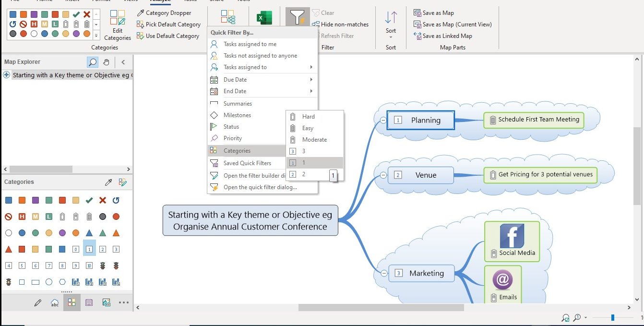Filter by category 1 in the submenu

pyautogui.click(x=315, y=163)
